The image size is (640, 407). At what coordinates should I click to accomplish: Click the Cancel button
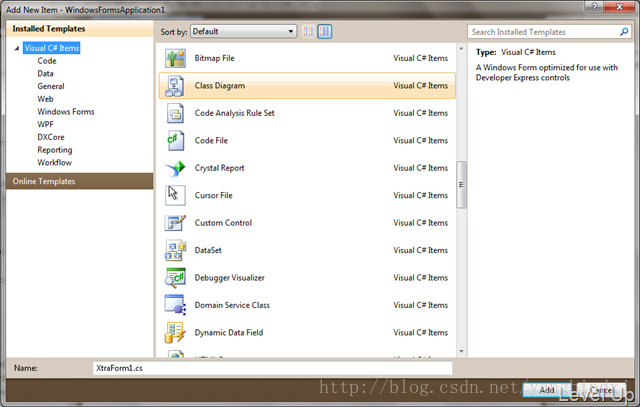pyautogui.click(x=601, y=390)
